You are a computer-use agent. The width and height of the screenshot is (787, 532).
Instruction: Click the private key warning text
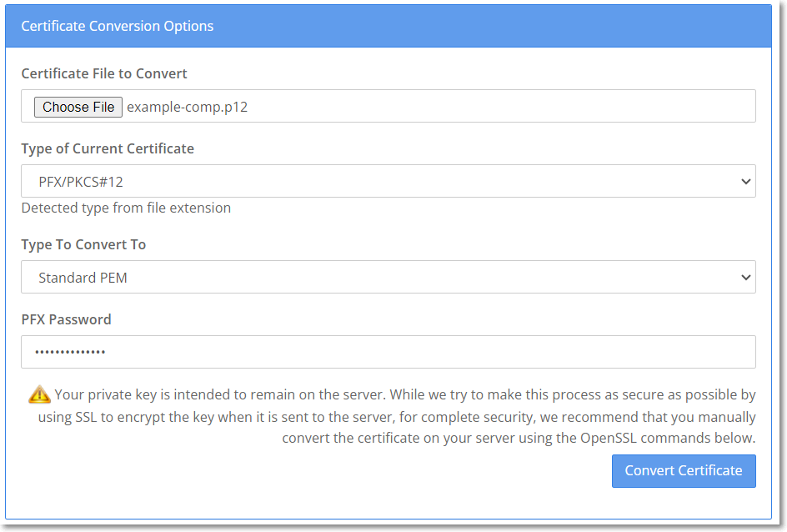point(405,415)
